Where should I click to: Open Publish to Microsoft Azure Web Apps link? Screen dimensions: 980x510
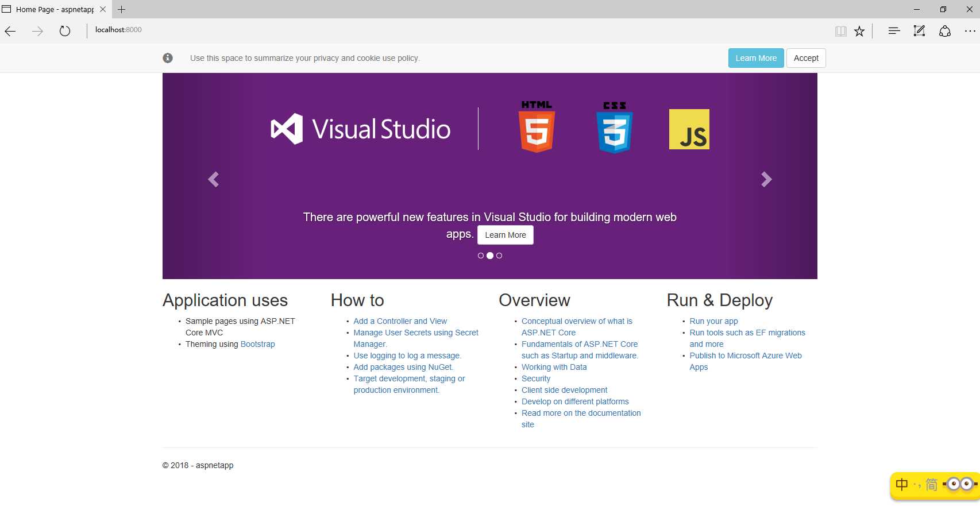coord(746,361)
